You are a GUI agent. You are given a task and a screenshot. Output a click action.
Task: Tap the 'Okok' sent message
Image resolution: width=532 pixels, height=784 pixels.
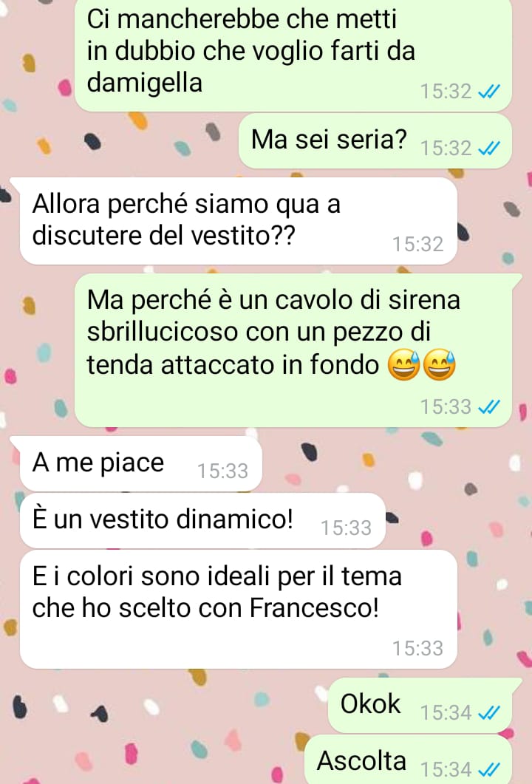[420, 706]
